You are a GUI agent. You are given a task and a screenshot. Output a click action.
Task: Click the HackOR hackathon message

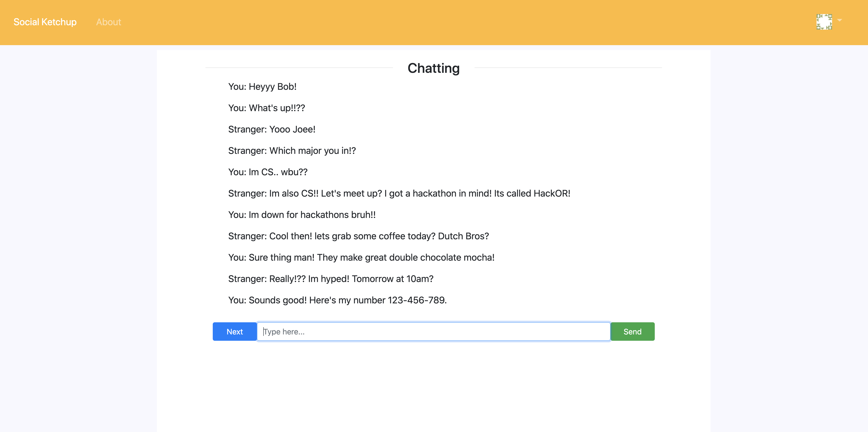(399, 194)
